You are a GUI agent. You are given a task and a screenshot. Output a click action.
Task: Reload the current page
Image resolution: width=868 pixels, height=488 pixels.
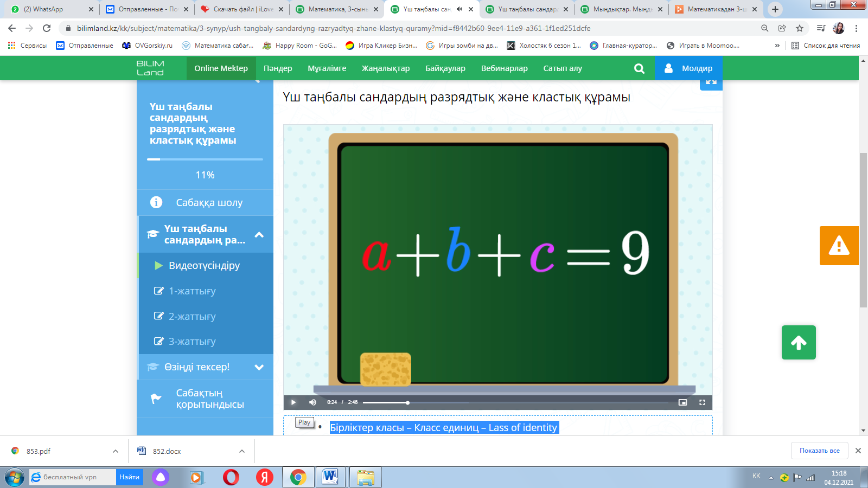(x=47, y=28)
